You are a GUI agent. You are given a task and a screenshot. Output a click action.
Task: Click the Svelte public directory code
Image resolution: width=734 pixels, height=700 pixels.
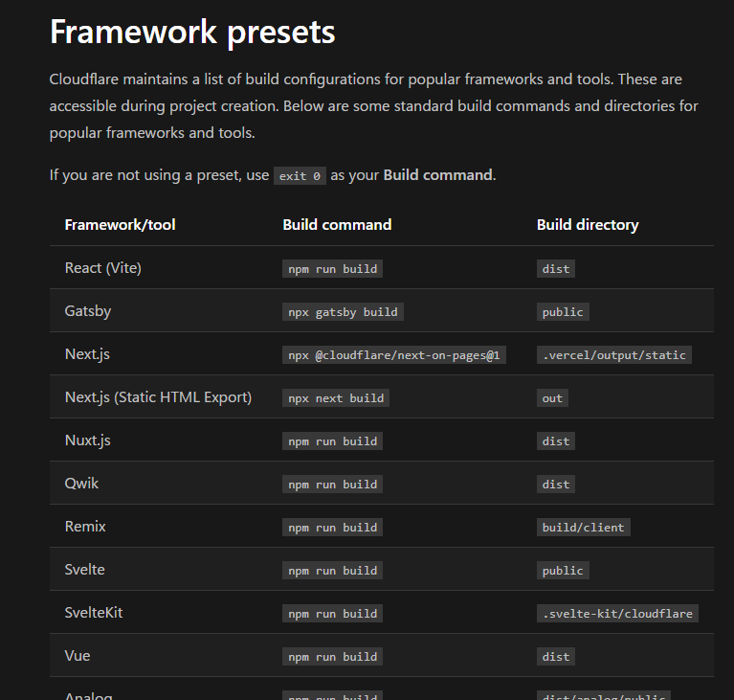[x=563, y=571]
